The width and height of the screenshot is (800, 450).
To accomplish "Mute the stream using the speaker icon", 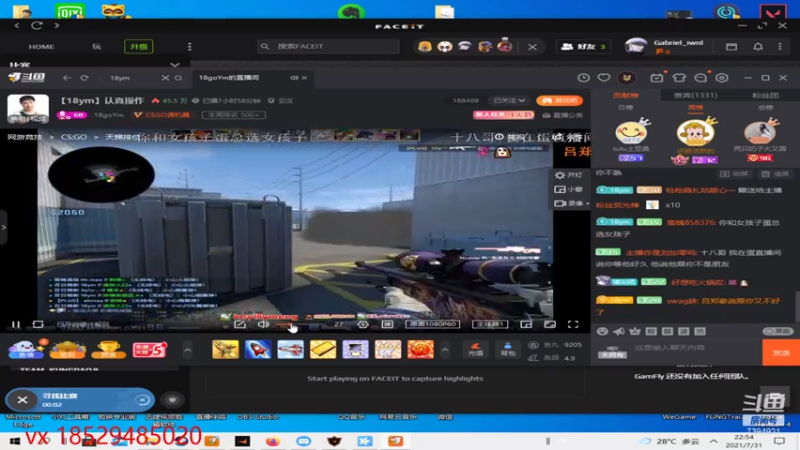I will click(263, 324).
